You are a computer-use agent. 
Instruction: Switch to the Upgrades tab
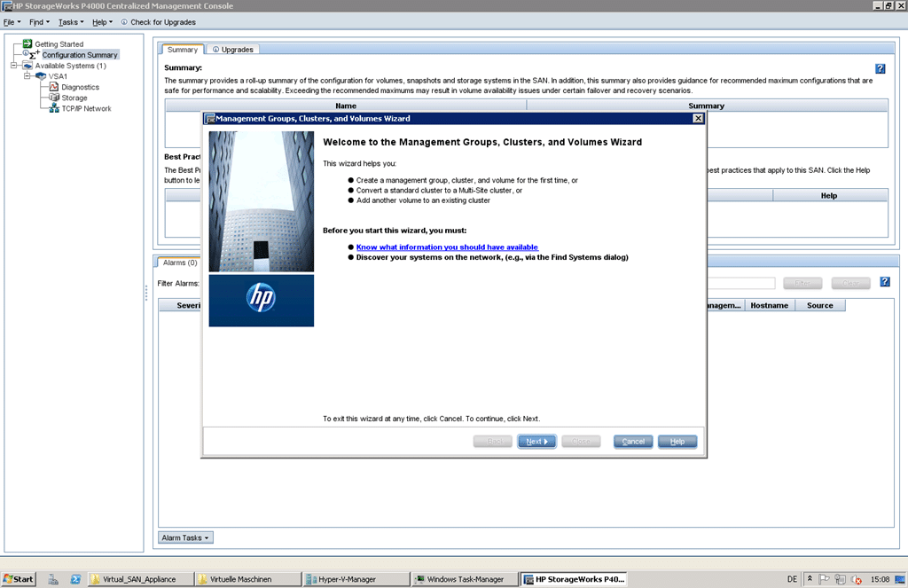click(x=232, y=50)
